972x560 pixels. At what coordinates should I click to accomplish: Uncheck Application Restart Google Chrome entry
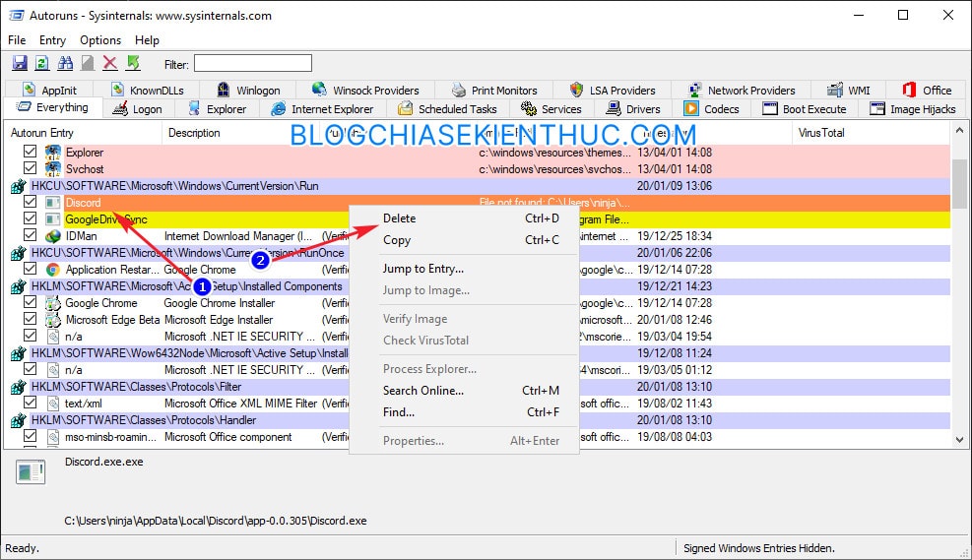click(x=30, y=269)
